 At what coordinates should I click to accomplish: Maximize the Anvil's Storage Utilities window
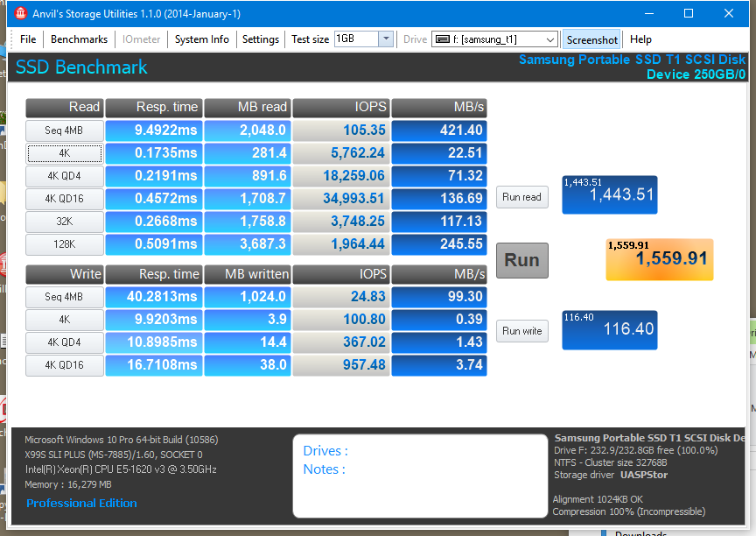coord(688,13)
